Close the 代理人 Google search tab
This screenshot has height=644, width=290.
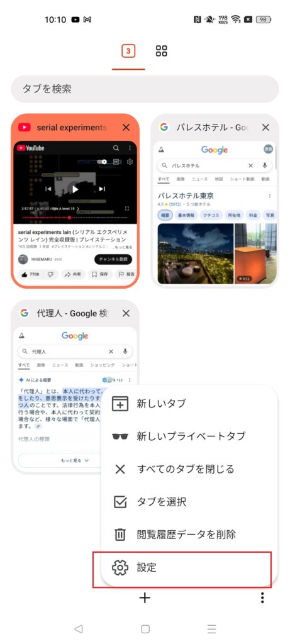click(x=126, y=313)
